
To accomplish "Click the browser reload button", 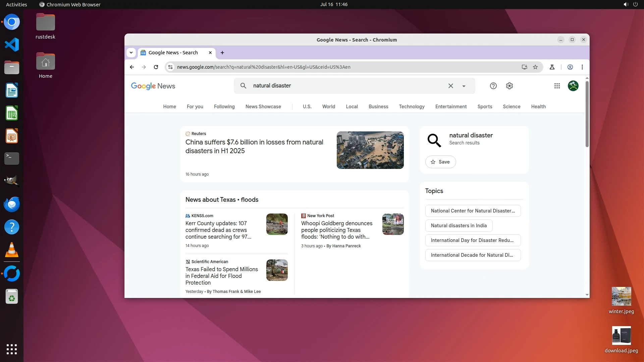I will [x=156, y=67].
